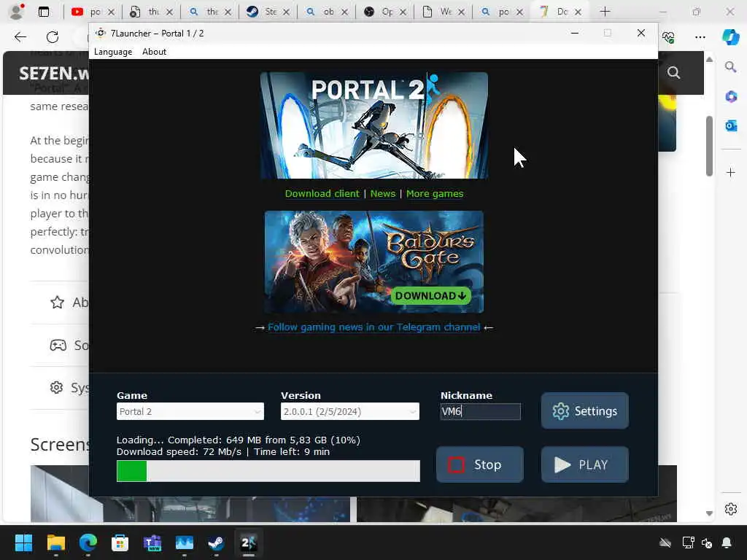
Task: Click the scrollbar down arrow
Action: point(709,513)
